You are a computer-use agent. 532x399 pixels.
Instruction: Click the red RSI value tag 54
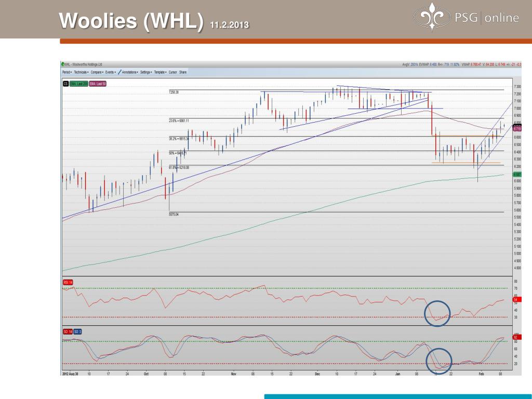(x=516, y=300)
